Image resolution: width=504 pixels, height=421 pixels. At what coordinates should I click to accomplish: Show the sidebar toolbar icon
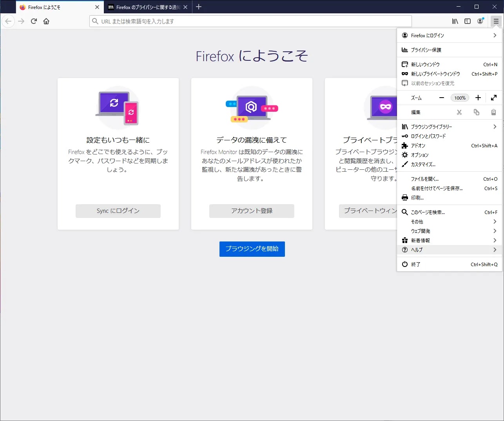468,21
